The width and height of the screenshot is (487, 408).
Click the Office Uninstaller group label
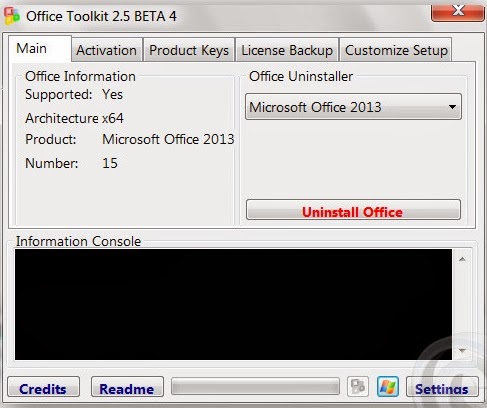click(x=301, y=76)
